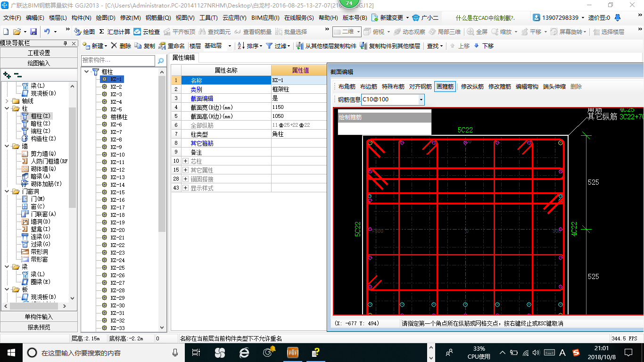Expand the 锚固搭接 property row
Screen dimensions: 644x362
185,179
